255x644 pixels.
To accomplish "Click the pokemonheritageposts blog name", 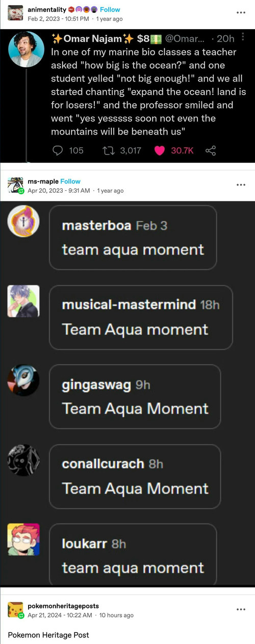I will (63, 606).
